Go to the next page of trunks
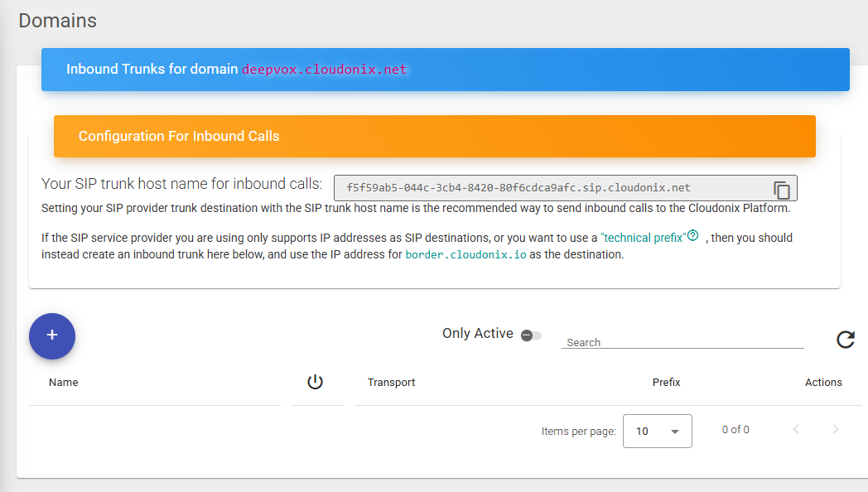The height and width of the screenshot is (492, 868). 836,429
